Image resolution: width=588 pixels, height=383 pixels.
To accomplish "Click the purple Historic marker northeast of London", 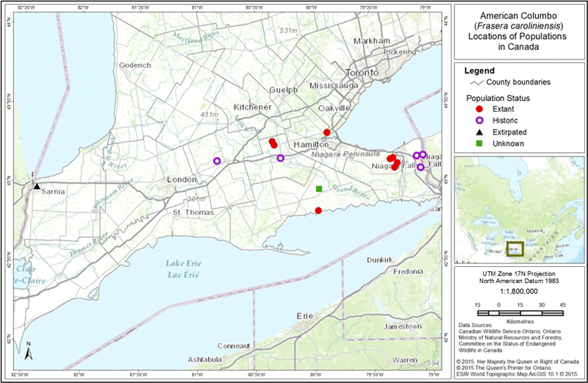I will pyautogui.click(x=217, y=161).
